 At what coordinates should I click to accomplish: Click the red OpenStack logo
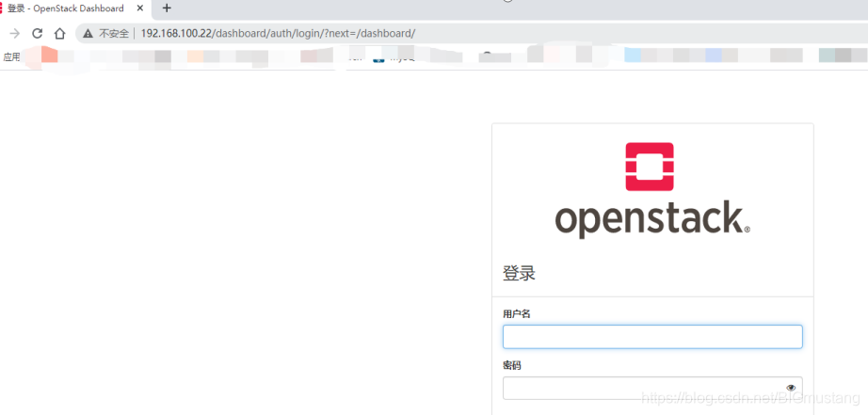(x=650, y=167)
